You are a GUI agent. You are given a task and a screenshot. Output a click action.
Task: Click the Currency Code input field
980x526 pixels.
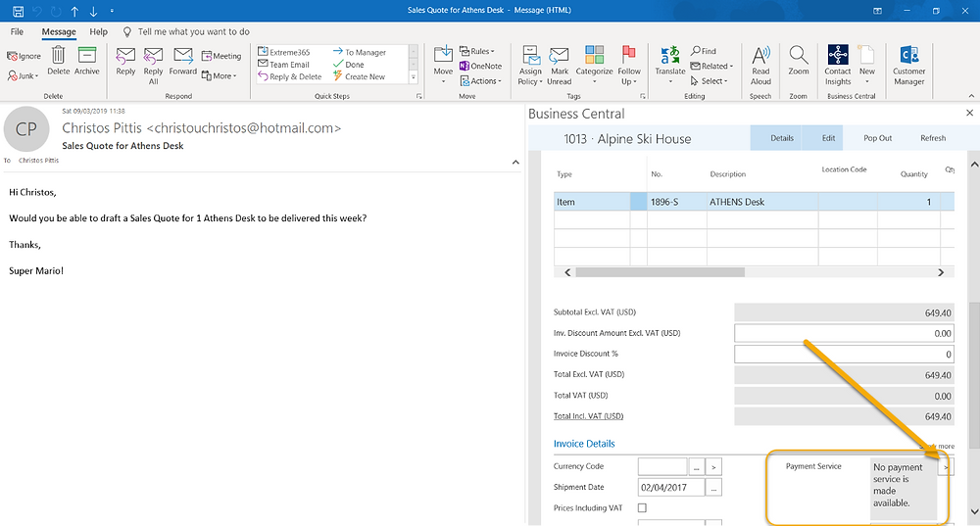pyautogui.click(x=661, y=466)
